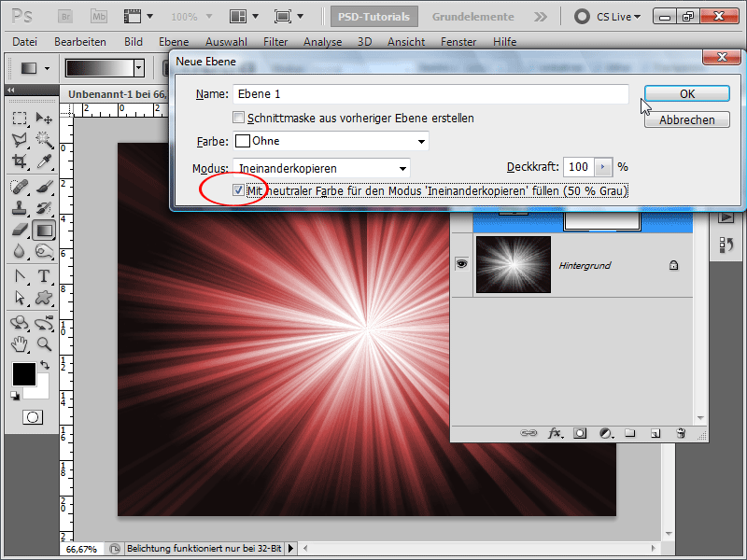The height and width of the screenshot is (560, 747).
Task: Select the Gradient tool in toolbox
Action: (x=44, y=231)
